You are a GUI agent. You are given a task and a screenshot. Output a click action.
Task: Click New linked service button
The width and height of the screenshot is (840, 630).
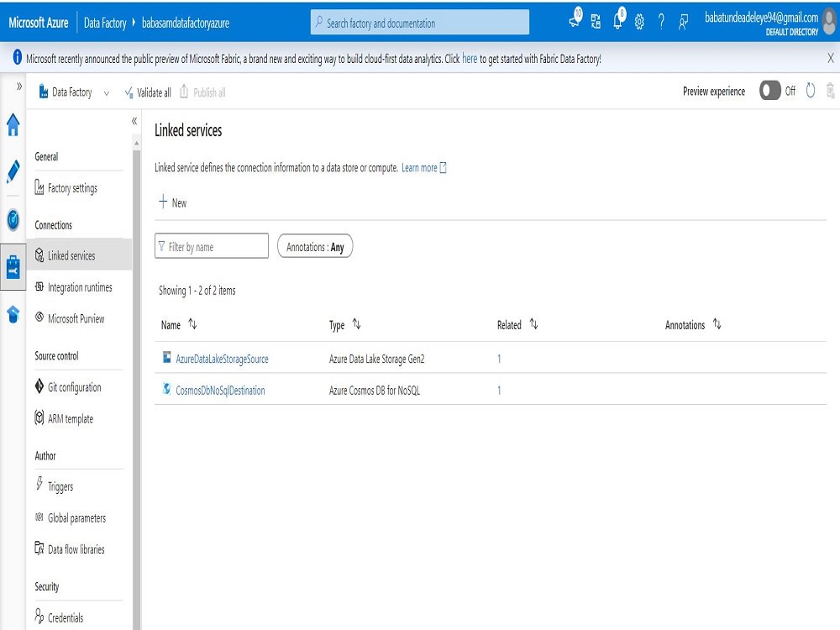pos(172,202)
